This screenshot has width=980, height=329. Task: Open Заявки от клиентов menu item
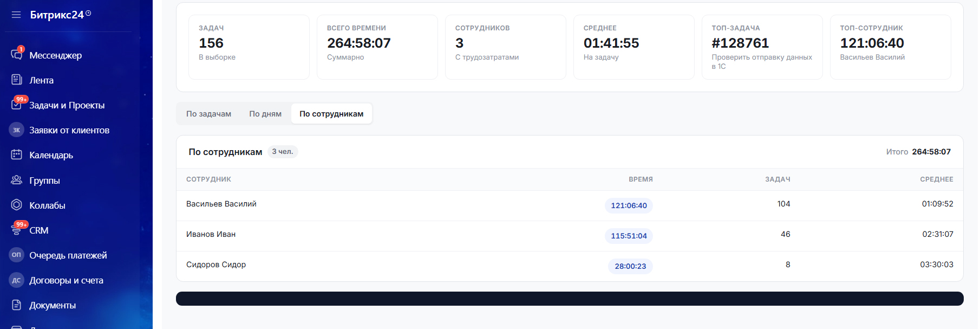point(69,130)
